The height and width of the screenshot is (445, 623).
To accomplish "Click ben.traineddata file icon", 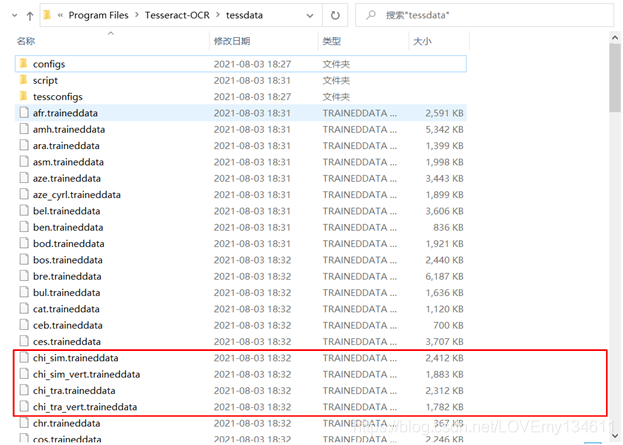I will point(24,226).
